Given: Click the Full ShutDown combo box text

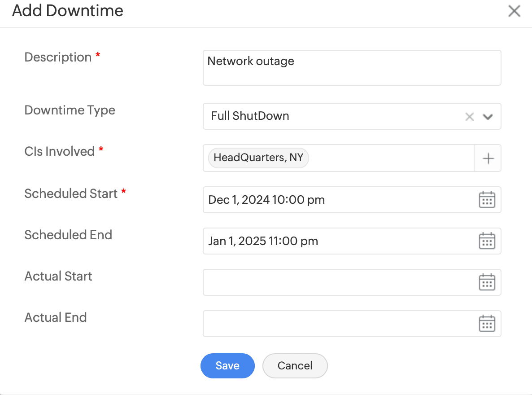Looking at the screenshot, I should [x=250, y=116].
